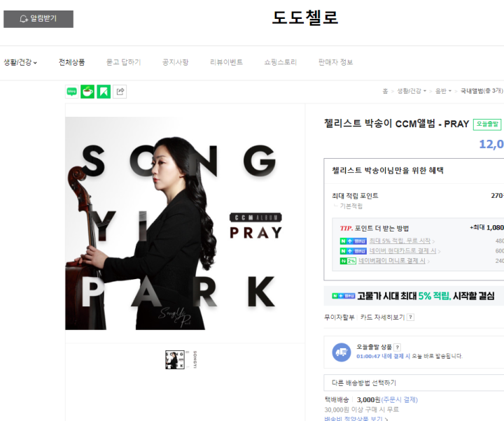Viewport: 504px width, 421px height.
Task: Open the 카드 자세히보기 help icon
Action: tap(410, 317)
